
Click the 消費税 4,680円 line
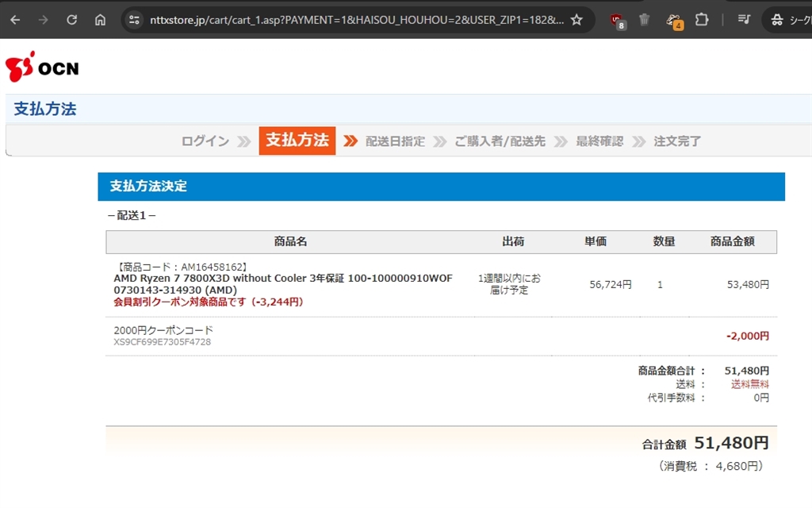pyautogui.click(x=710, y=466)
